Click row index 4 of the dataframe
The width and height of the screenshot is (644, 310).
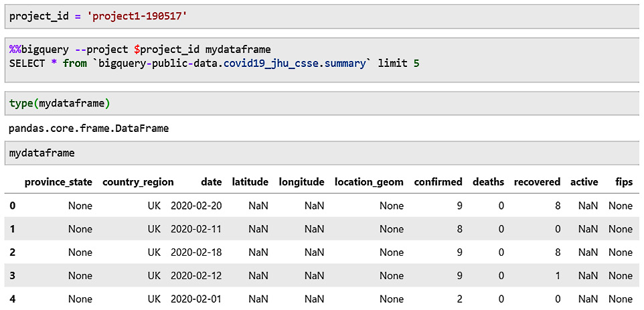point(12,299)
